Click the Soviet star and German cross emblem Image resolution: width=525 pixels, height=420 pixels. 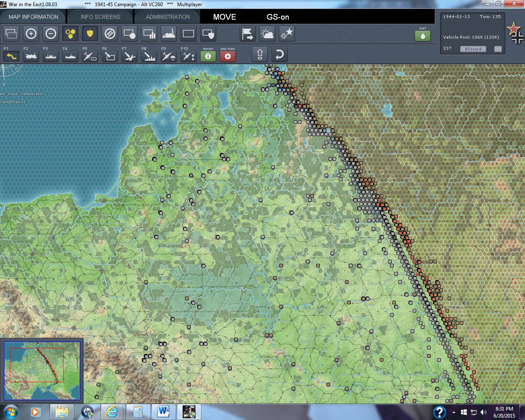(515, 33)
